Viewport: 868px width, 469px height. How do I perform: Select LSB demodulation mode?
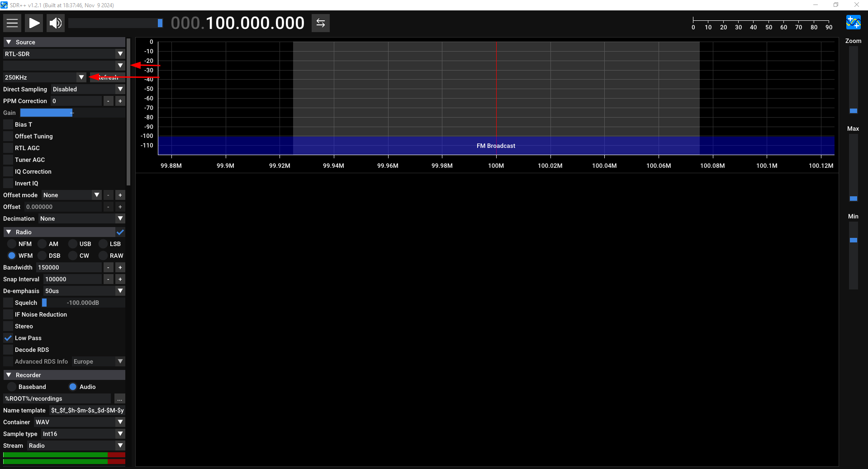[x=103, y=244]
